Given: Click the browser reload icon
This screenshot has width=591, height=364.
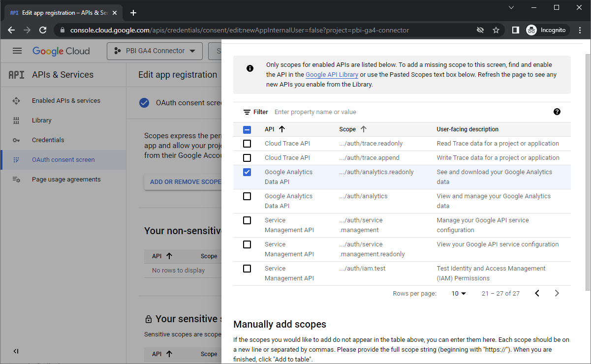Looking at the screenshot, I should click(43, 30).
